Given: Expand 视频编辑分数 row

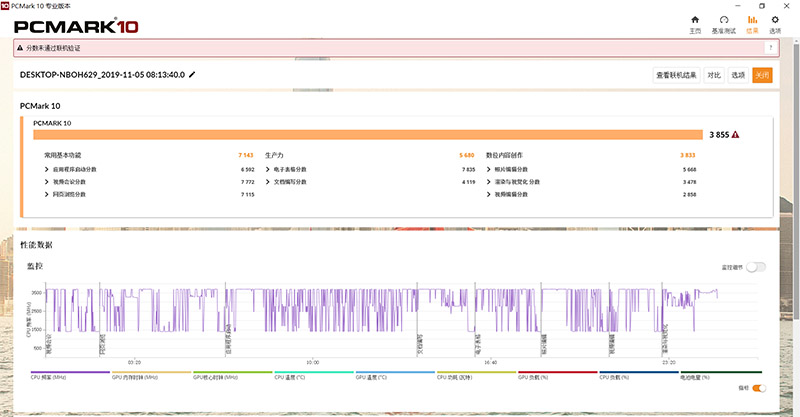Looking at the screenshot, I should [489, 194].
